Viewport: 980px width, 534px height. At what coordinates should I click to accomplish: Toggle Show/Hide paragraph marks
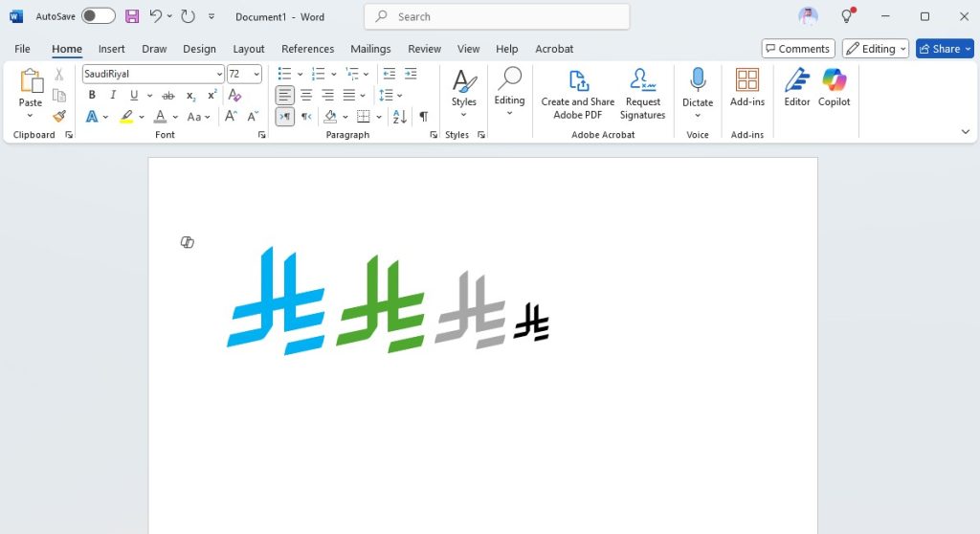pyautogui.click(x=423, y=117)
